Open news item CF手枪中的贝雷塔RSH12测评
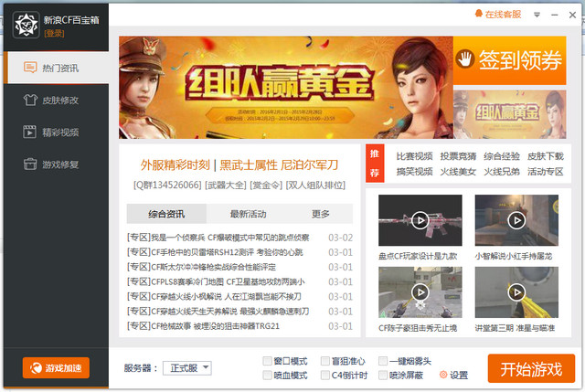Screen dimensions: 585x392 [x=215, y=252]
